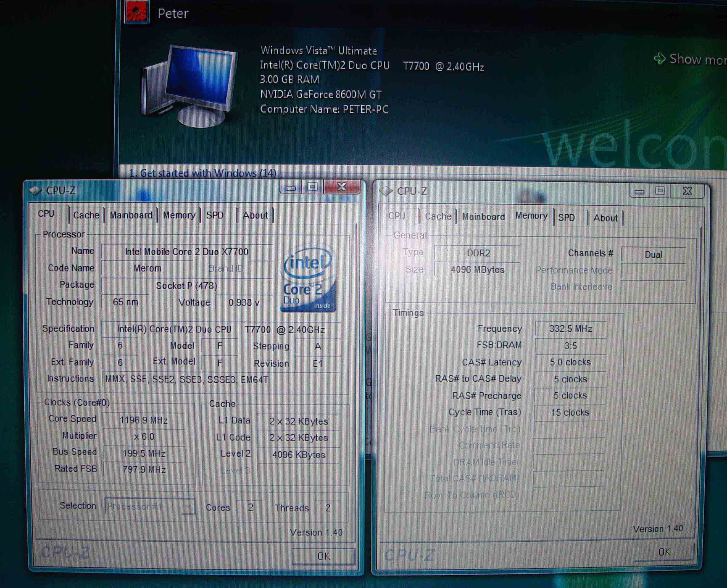Click the Threads count field
This screenshot has width=727, height=588.
pyautogui.click(x=327, y=507)
